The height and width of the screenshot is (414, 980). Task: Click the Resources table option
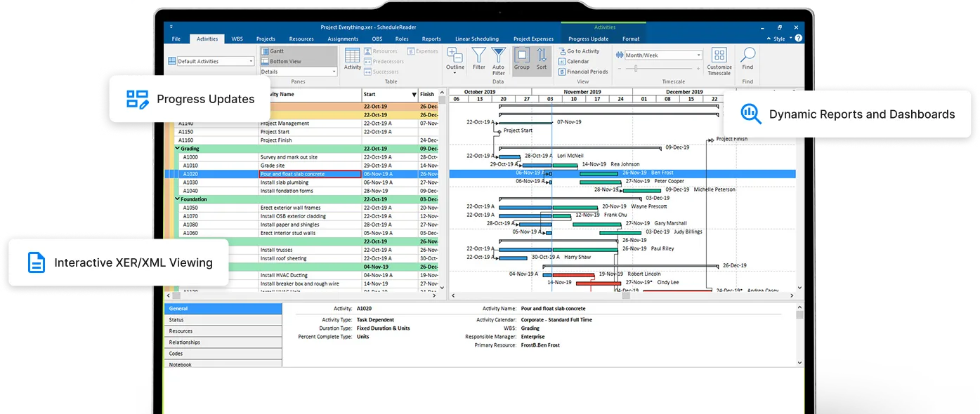[x=381, y=51]
